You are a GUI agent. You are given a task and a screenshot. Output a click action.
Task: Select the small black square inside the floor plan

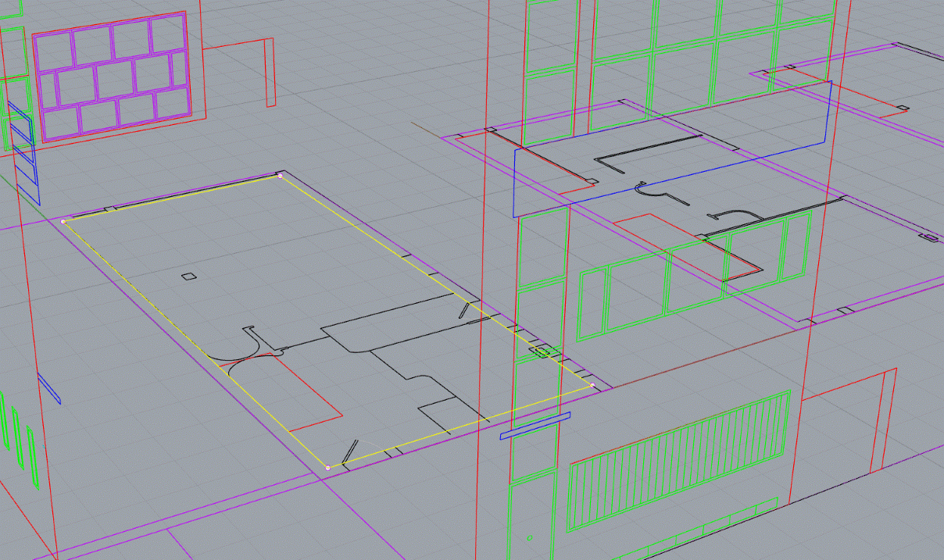[x=188, y=276]
